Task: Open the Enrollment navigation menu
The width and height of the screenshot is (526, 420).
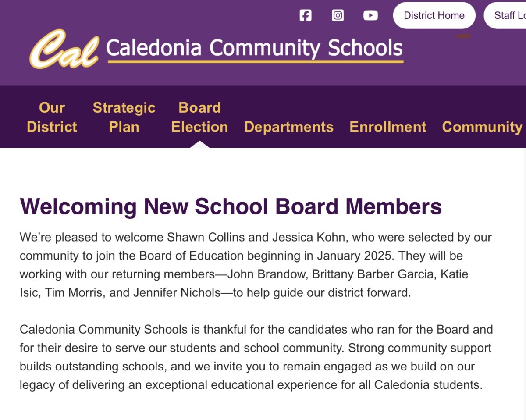Action: click(387, 127)
